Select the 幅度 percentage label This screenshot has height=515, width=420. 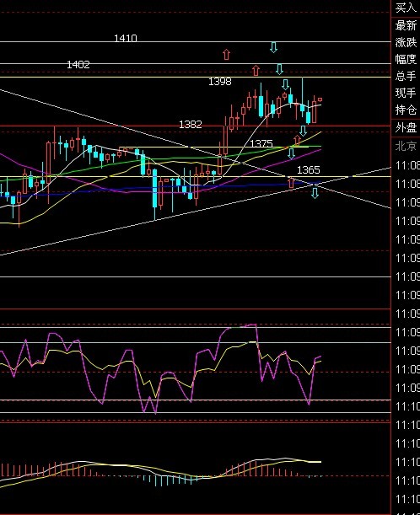(406, 59)
